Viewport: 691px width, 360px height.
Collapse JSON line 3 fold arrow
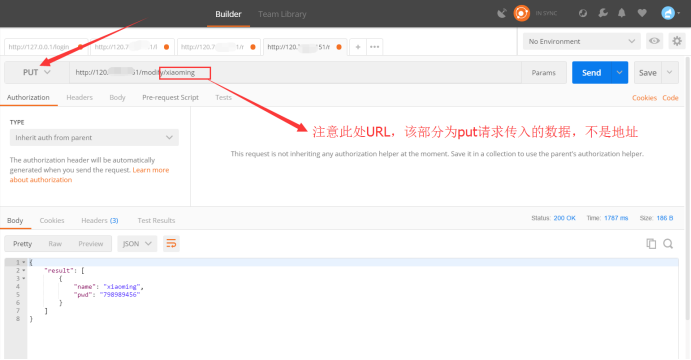[x=24, y=278]
